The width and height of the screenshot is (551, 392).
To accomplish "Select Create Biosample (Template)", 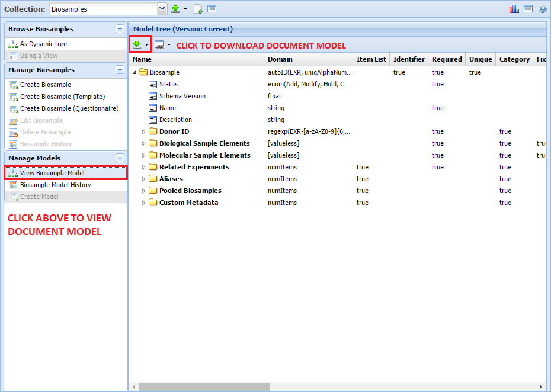I will coord(62,97).
